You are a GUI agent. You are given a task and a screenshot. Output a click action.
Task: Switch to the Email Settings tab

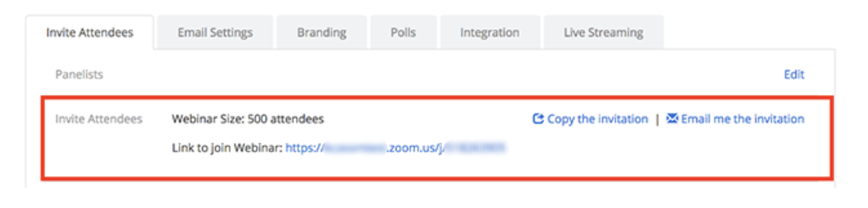(x=215, y=32)
